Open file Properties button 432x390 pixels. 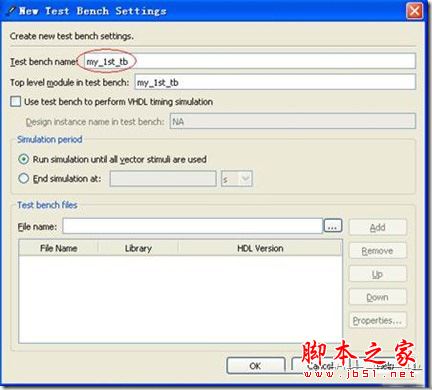[x=378, y=320]
